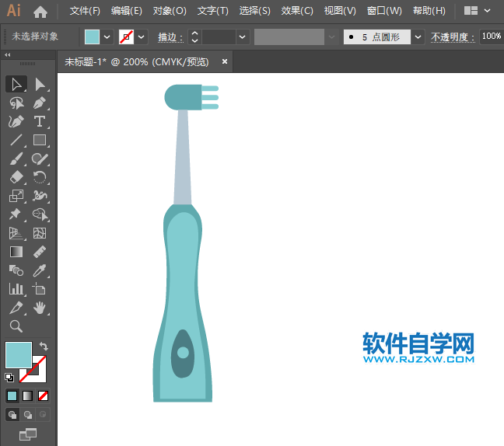Select the Shape Builder tool

pyautogui.click(x=40, y=214)
